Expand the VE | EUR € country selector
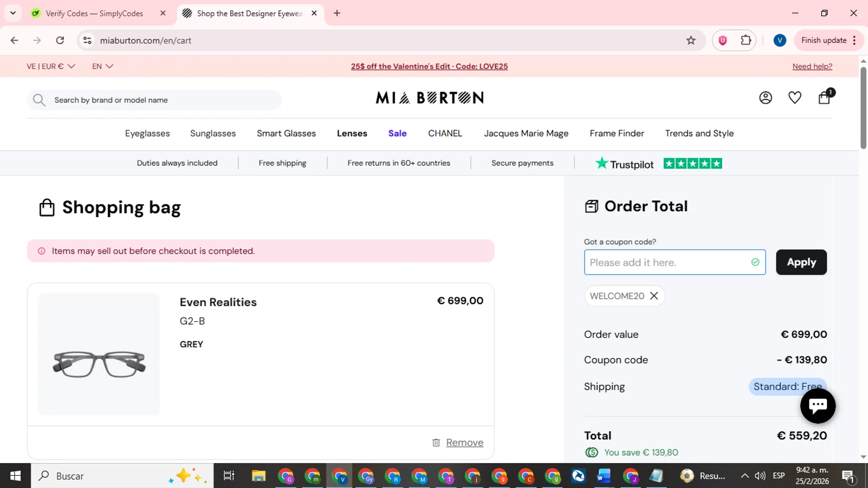This screenshot has height=488, width=868. [x=51, y=67]
